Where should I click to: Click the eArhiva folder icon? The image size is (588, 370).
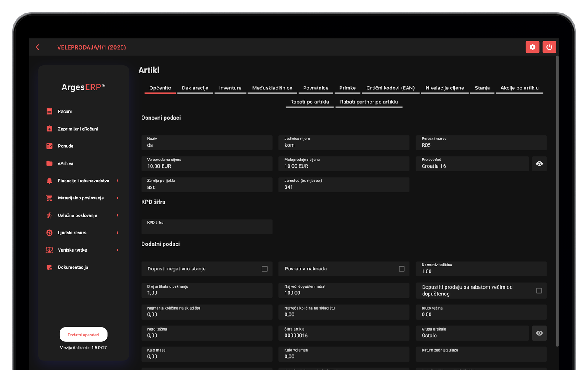pos(50,163)
